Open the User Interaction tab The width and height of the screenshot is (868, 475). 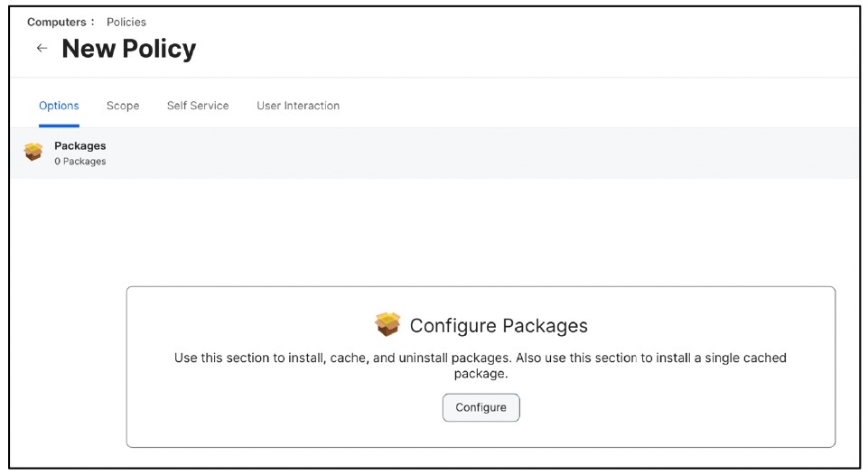298,106
